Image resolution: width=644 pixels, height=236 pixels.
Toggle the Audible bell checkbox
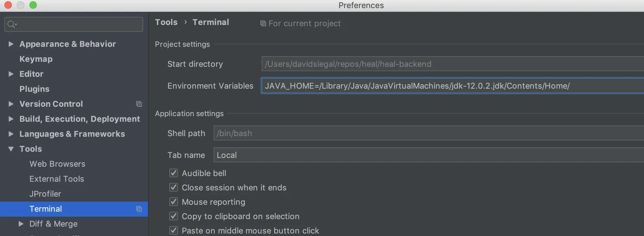[x=174, y=173]
